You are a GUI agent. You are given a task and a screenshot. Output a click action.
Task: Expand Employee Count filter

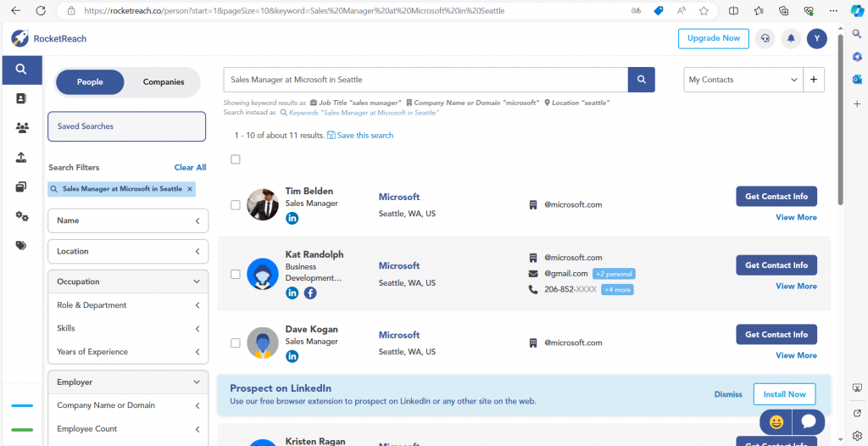click(x=129, y=429)
